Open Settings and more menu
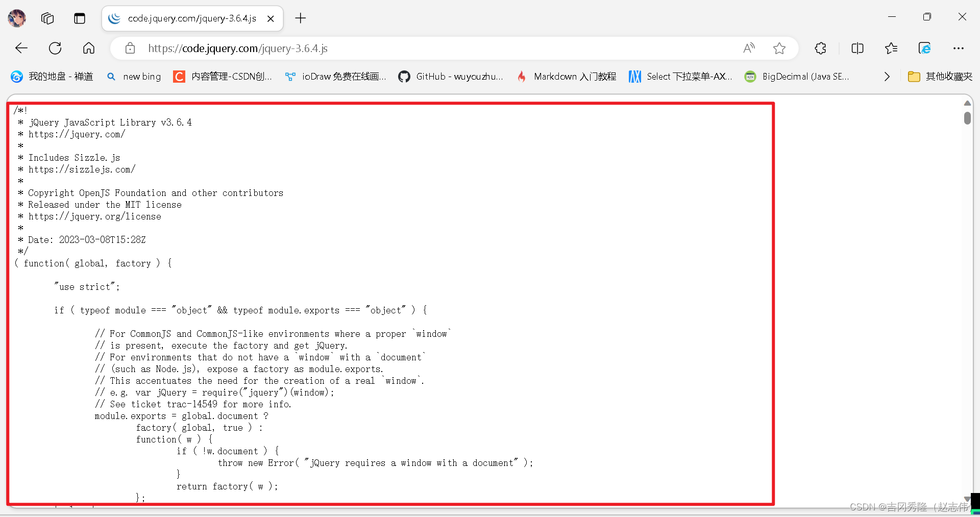Screen dimensions: 980x517 coord(959,48)
